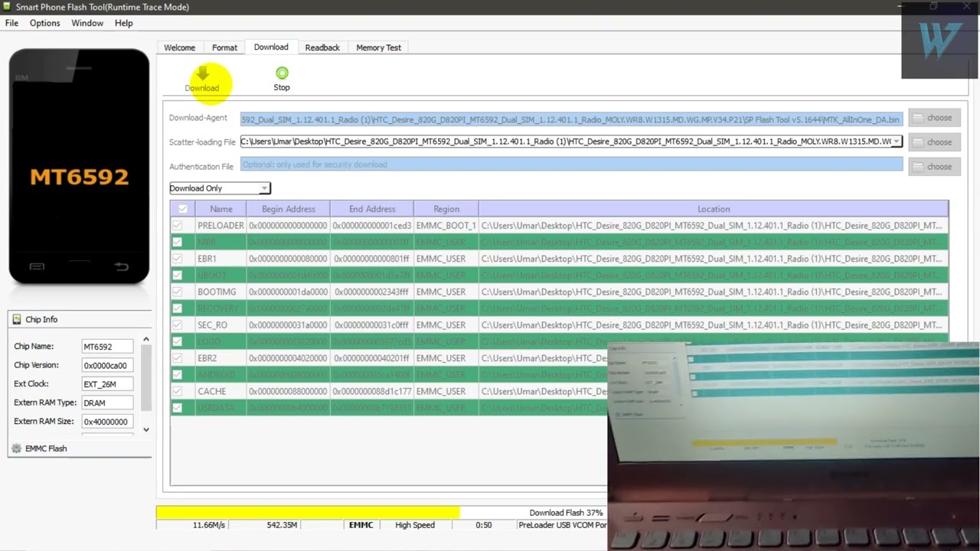Click the Begin Address column header

coord(288,209)
